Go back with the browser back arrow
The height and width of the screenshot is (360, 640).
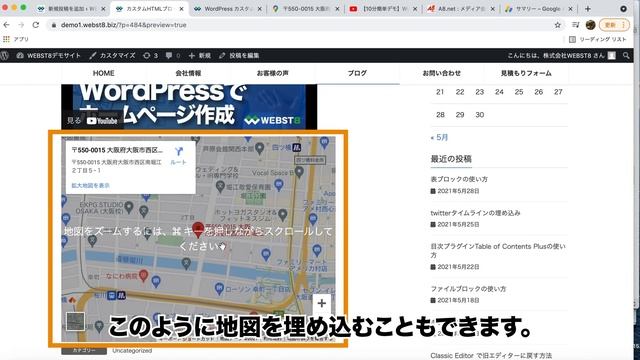click(7, 25)
